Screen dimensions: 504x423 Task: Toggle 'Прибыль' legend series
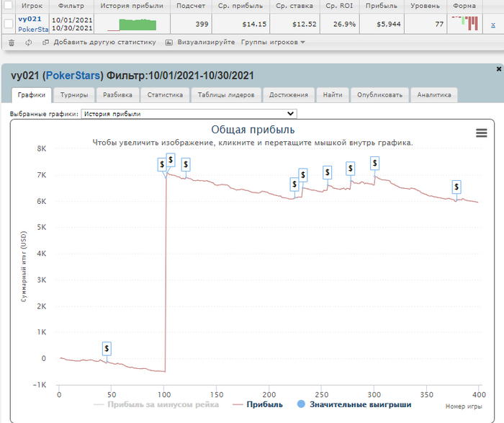(x=258, y=405)
